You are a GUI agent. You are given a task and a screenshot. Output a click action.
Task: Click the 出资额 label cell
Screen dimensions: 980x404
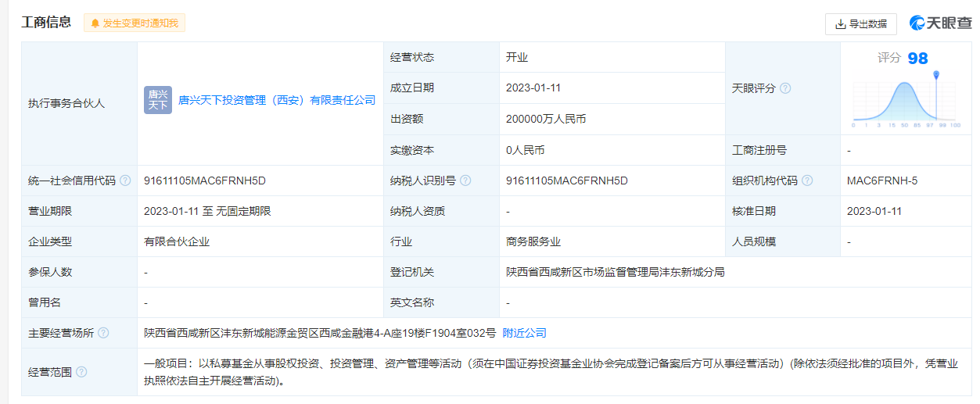point(442,119)
